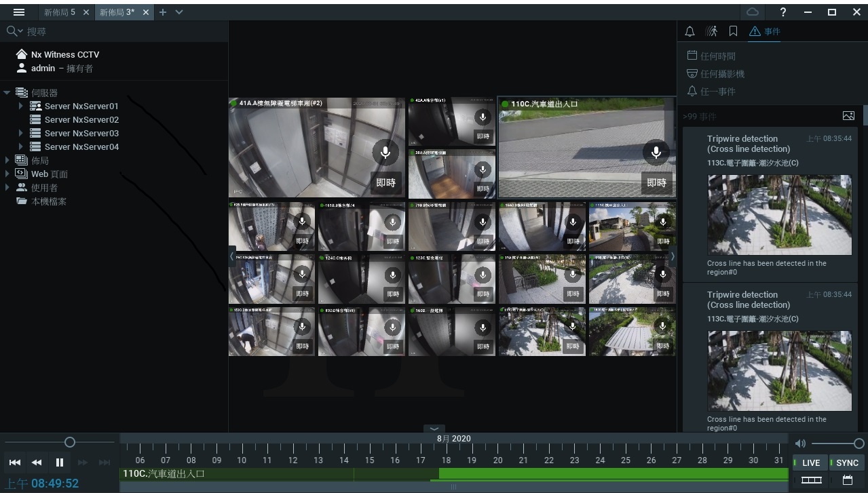
Task: Click the cloud connection icon
Action: click(x=753, y=12)
